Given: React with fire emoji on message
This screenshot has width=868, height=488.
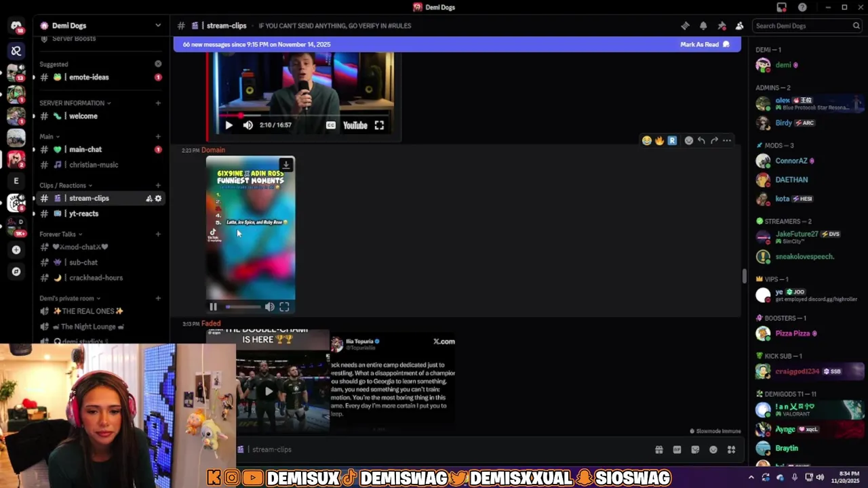Looking at the screenshot, I should [x=659, y=140].
